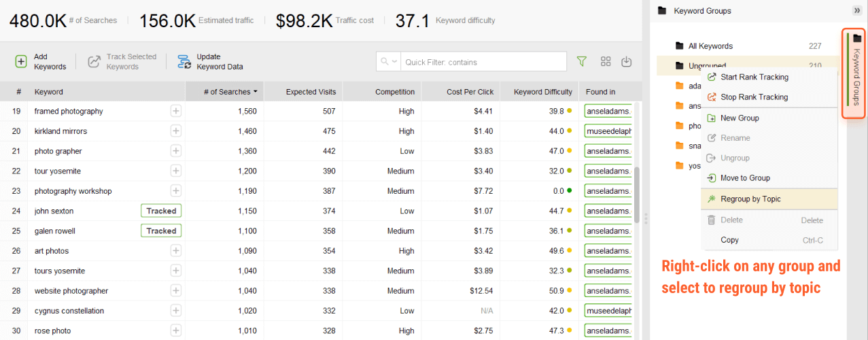The height and width of the screenshot is (340, 868).
Task: Select the All Keywords folder
Action: [710, 46]
